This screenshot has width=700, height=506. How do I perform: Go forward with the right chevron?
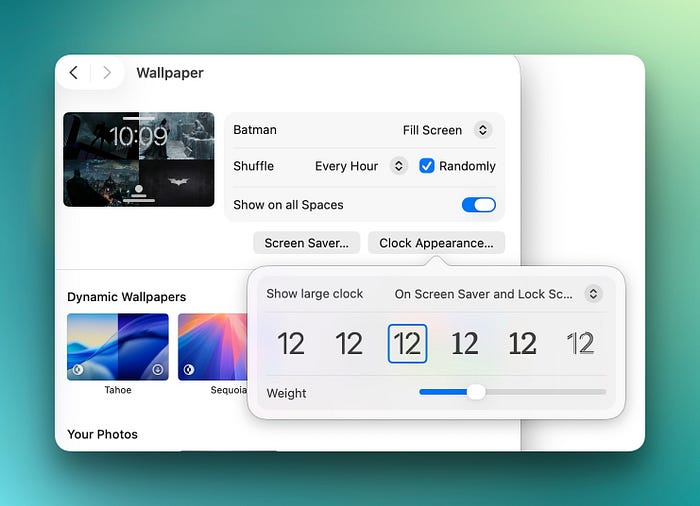[x=107, y=72]
